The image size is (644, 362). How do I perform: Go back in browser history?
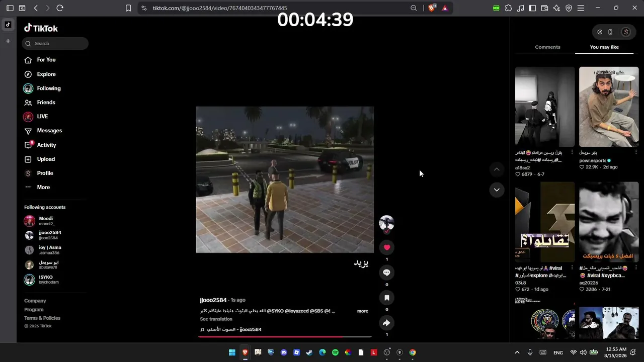click(36, 8)
